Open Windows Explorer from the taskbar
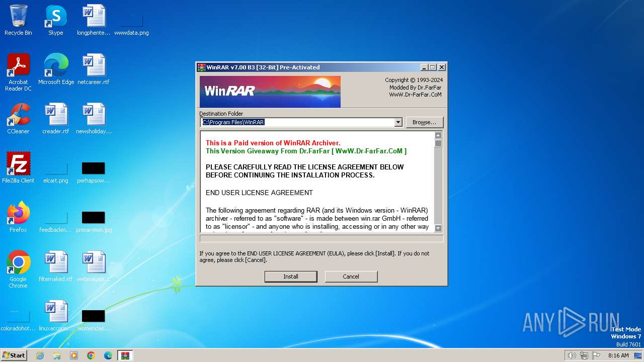This screenshot has width=644, height=362. [57, 355]
